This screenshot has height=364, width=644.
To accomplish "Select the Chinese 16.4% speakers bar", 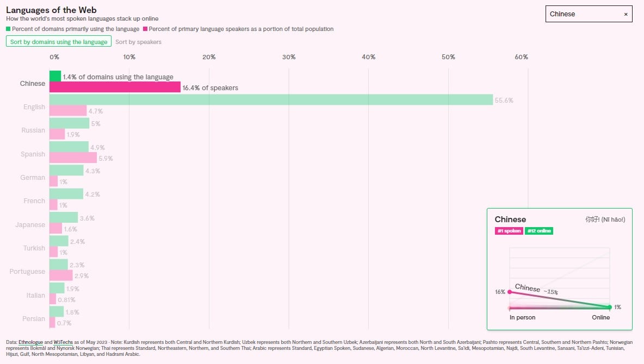I will [x=115, y=87].
